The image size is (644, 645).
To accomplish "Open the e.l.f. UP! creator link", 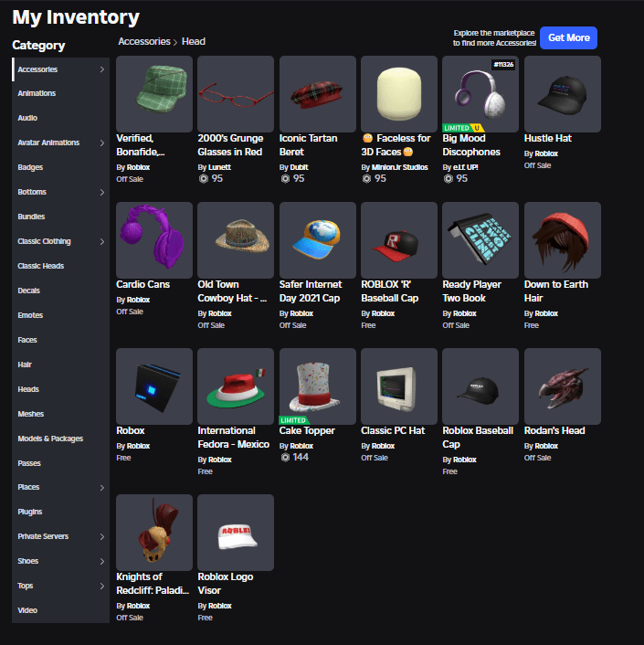I will click(466, 167).
